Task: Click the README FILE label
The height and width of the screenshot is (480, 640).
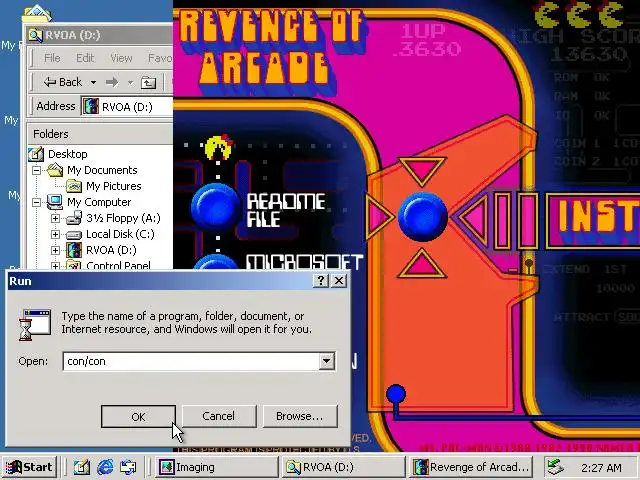Action: point(286,210)
